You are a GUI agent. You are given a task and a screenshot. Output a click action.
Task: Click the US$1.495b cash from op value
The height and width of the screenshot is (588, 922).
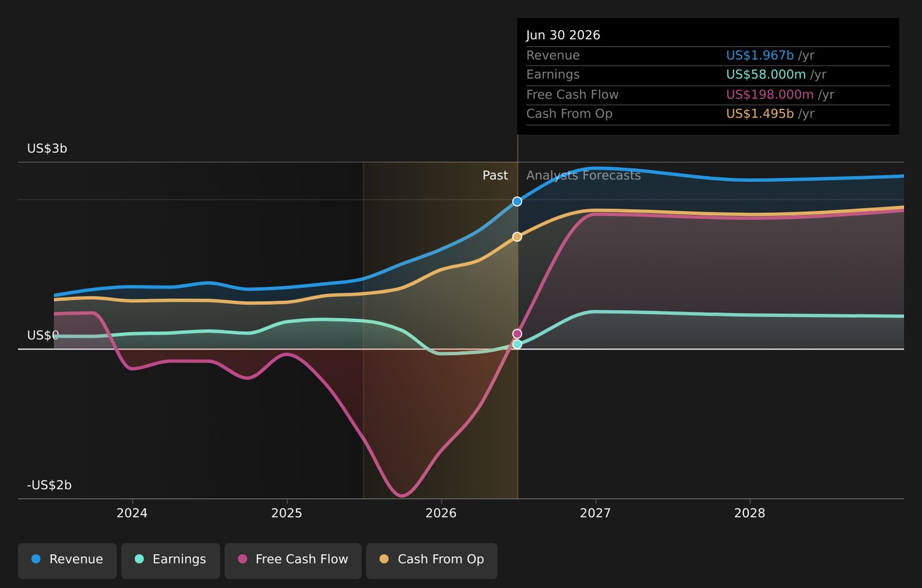(x=760, y=114)
